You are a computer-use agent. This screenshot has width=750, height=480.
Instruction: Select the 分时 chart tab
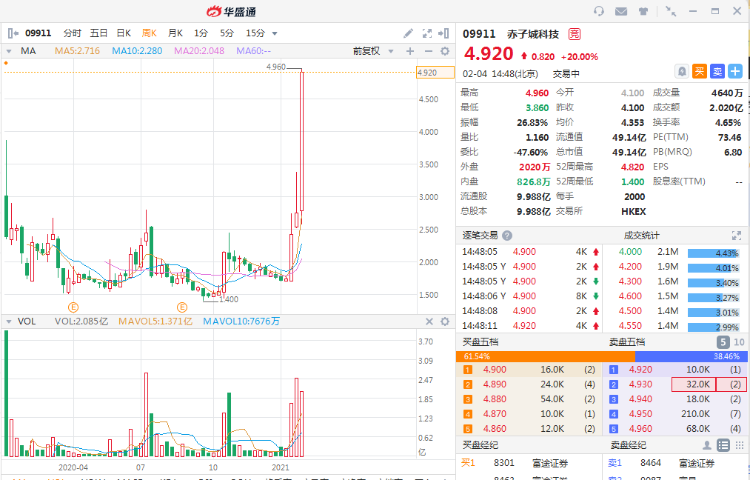[x=72, y=33]
